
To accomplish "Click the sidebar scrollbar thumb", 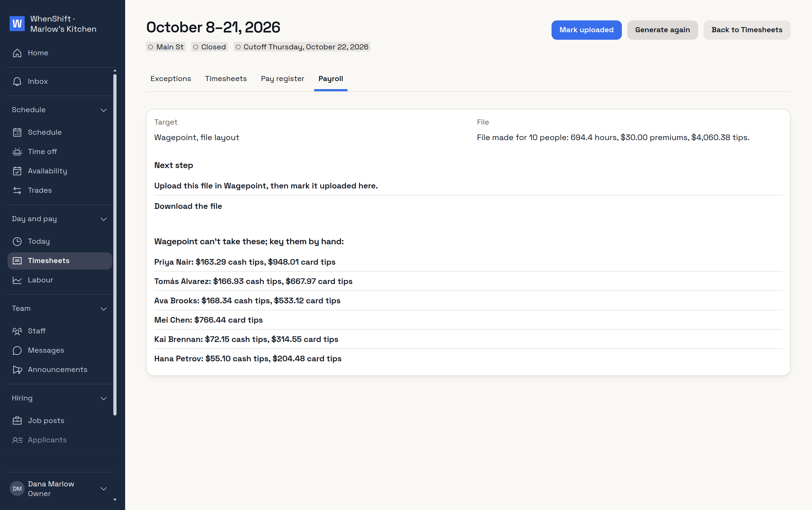I will (x=115, y=245).
